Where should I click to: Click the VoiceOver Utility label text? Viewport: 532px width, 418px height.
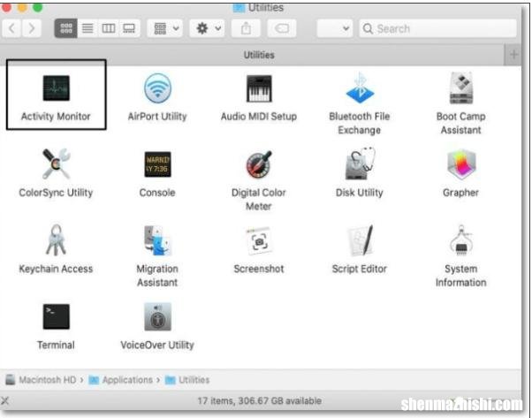point(157,346)
